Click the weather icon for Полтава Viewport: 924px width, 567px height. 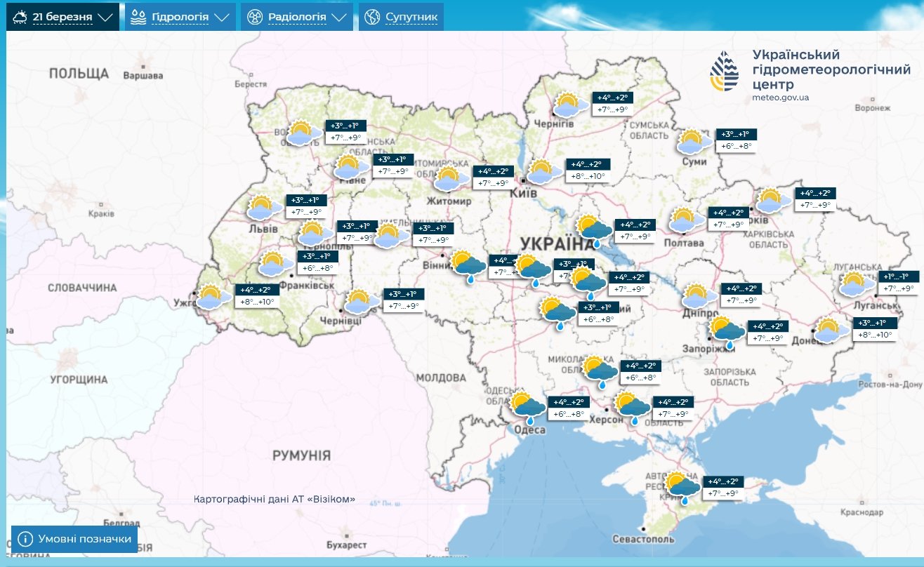coord(687,220)
